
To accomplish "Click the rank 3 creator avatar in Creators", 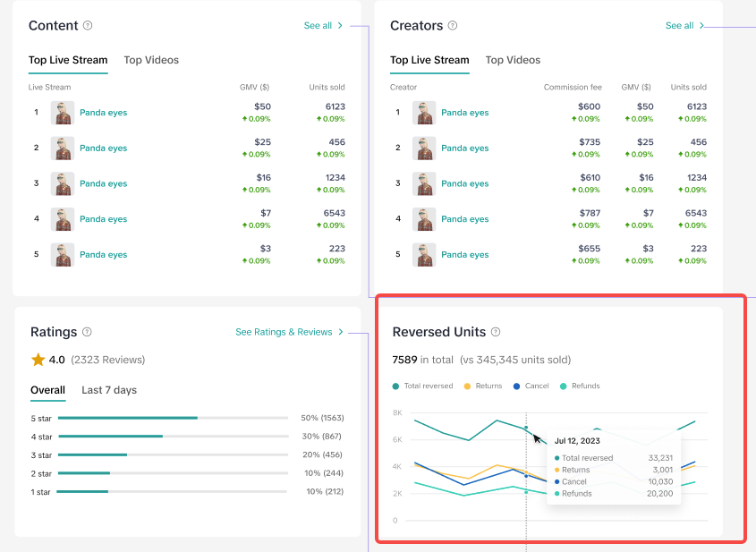I will [424, 183].
